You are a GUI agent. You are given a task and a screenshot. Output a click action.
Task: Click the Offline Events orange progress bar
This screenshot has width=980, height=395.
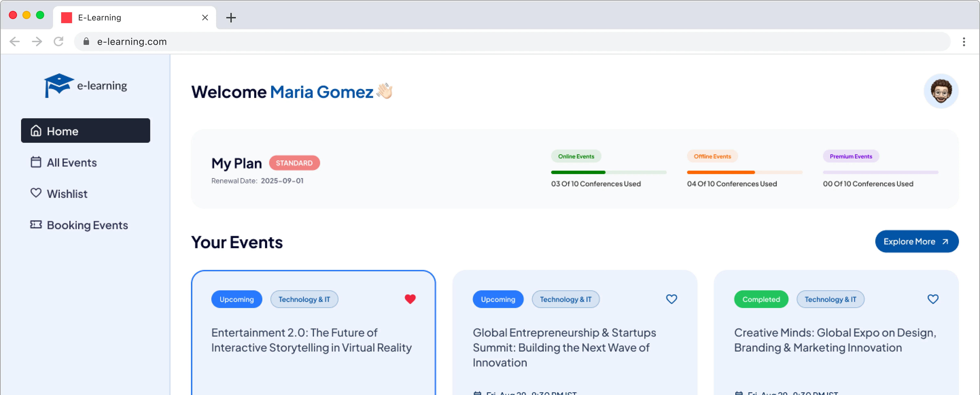point(744,172)
